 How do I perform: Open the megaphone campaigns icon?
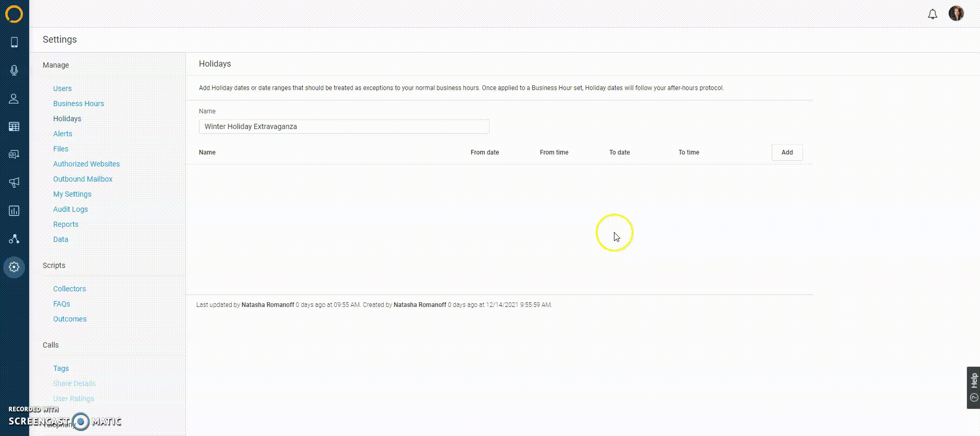(x=14, y=182)
